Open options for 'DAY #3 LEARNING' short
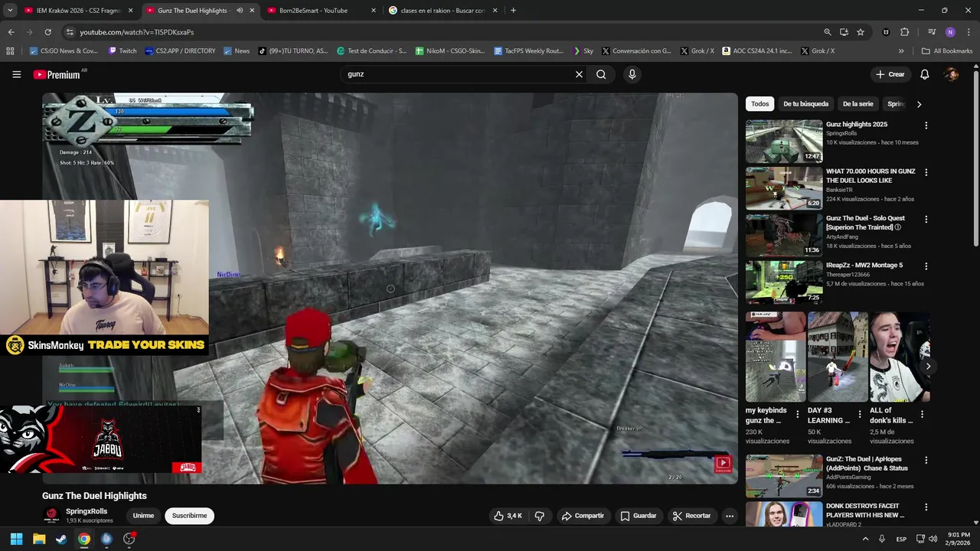Image resolution: width=980 pixels, height=551 pixels. coord(860,414)
